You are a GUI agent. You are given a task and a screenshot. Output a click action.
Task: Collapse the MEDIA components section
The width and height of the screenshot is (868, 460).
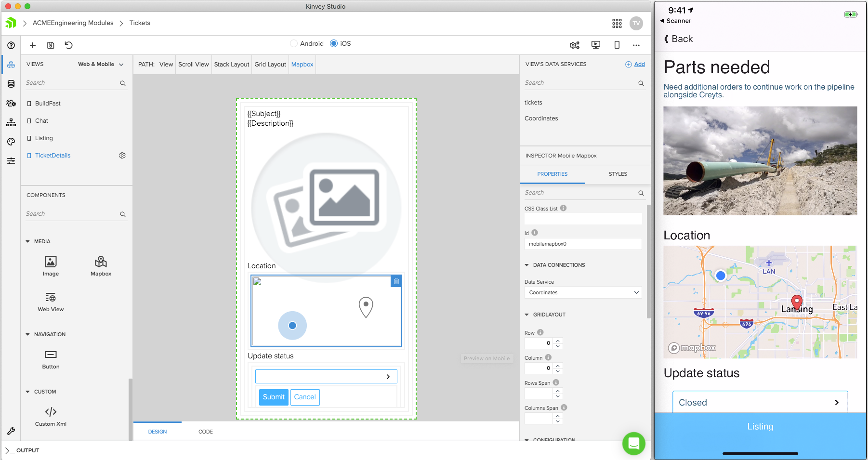pyautogui.click(x=28, y=241)
